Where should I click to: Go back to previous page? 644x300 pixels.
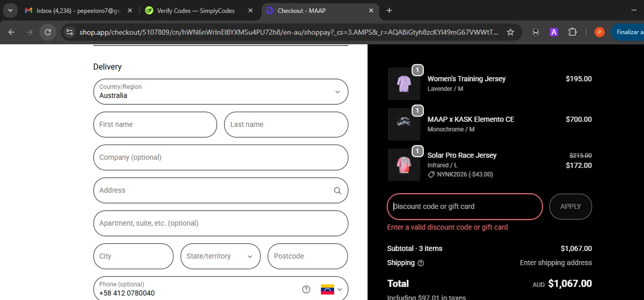tap(12, 32)
